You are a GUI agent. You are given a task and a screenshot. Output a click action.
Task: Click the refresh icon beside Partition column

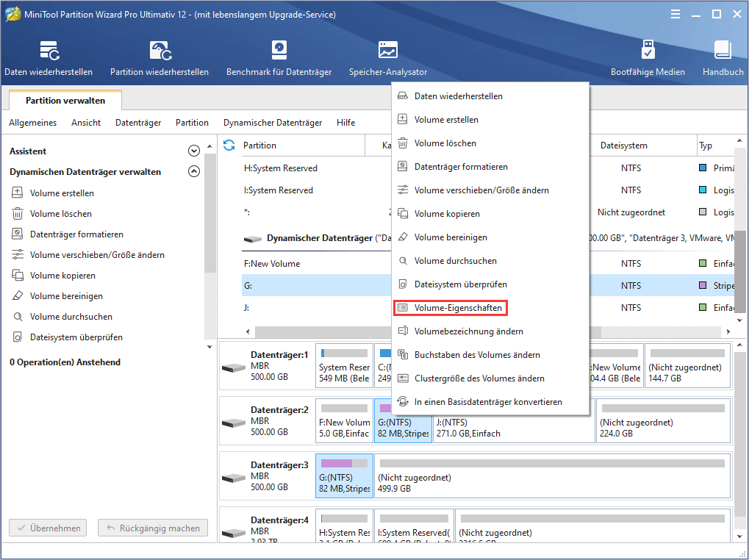(x=229, y=145)
